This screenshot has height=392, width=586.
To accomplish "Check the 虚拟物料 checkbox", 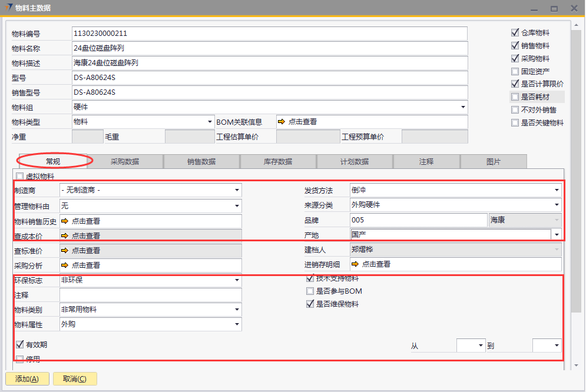I will 20,177.
